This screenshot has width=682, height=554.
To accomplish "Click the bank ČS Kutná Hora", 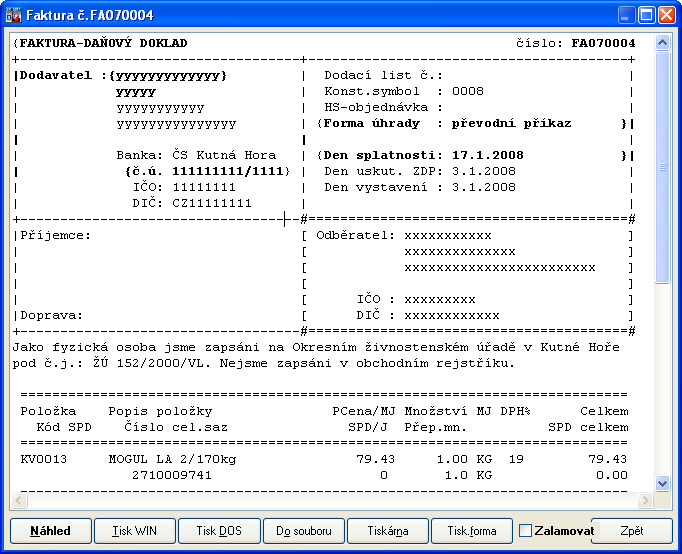I will 224,155.
